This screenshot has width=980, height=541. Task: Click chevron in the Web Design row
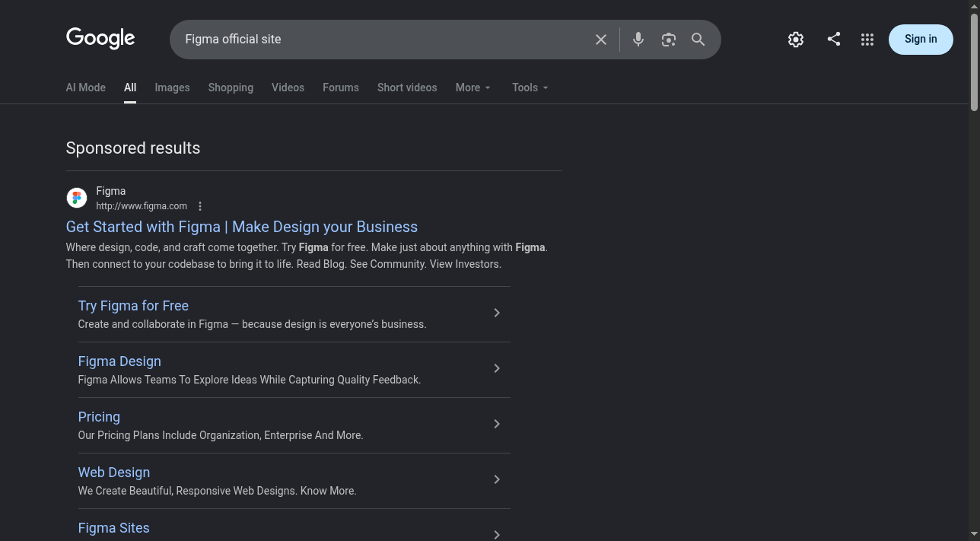point(497,479)
